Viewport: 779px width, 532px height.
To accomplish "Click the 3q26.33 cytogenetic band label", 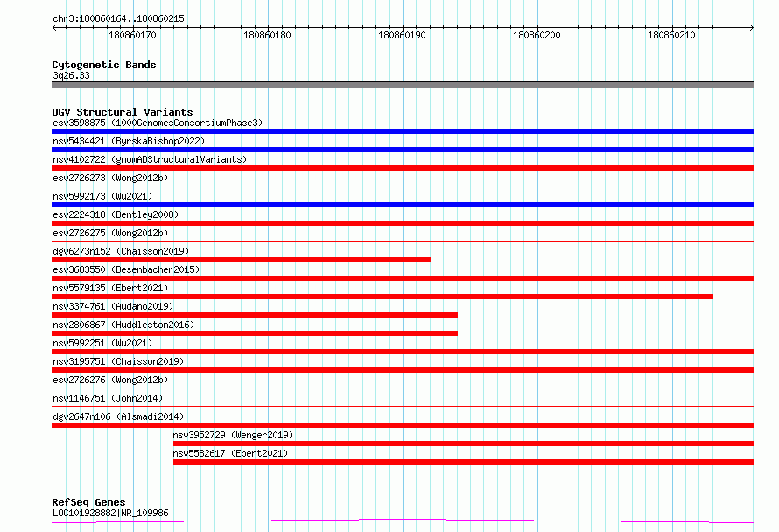I will (x=71, y=75).
